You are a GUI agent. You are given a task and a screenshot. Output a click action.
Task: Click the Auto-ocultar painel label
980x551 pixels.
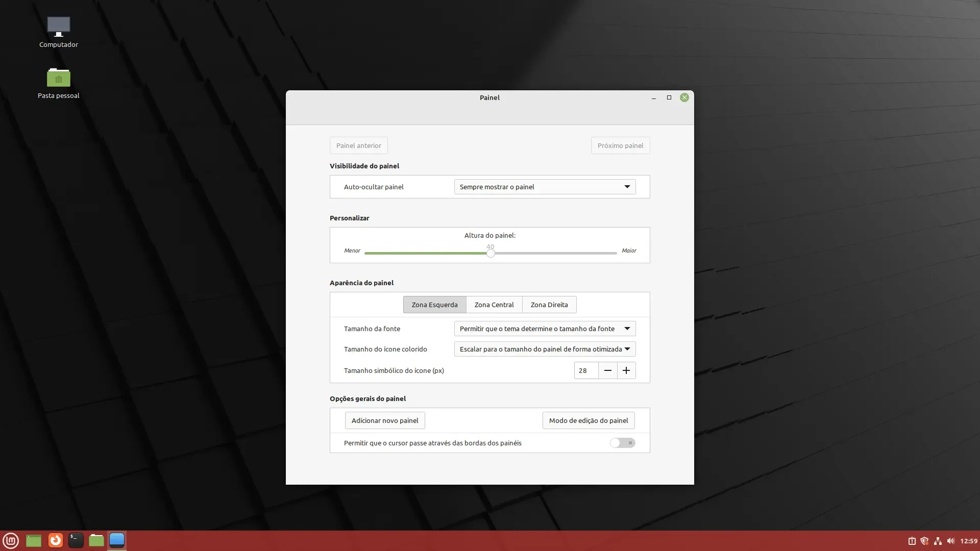(x=374, y=187)
